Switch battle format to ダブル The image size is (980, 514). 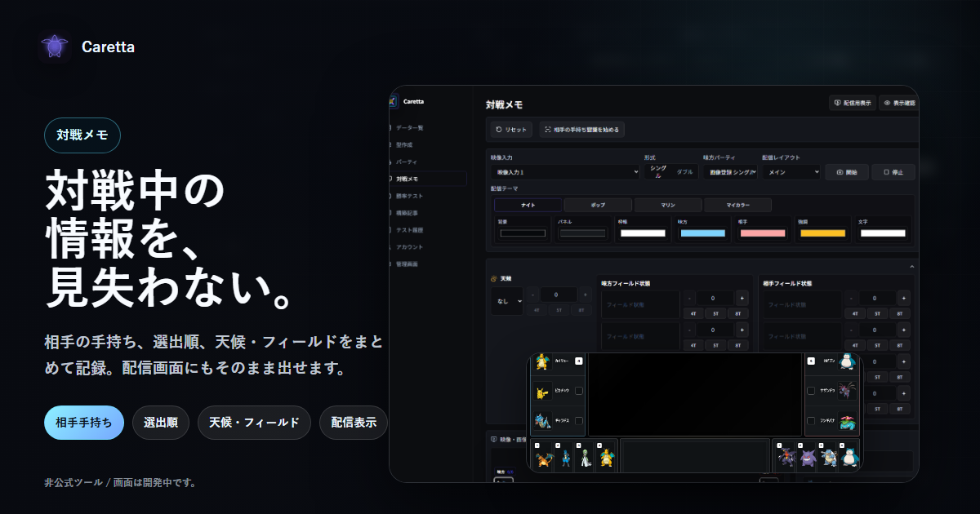point(684,172)
